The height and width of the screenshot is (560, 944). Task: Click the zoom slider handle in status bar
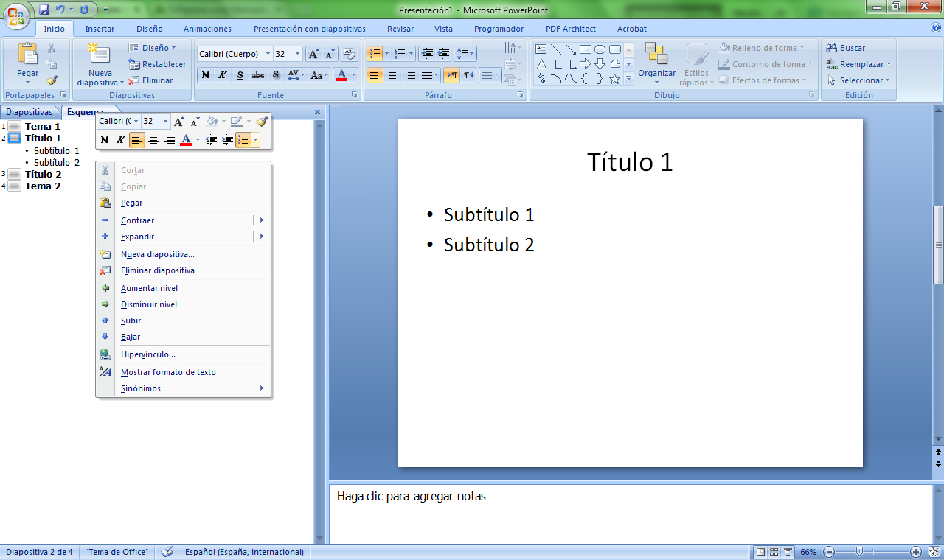(x=859, y=552)
